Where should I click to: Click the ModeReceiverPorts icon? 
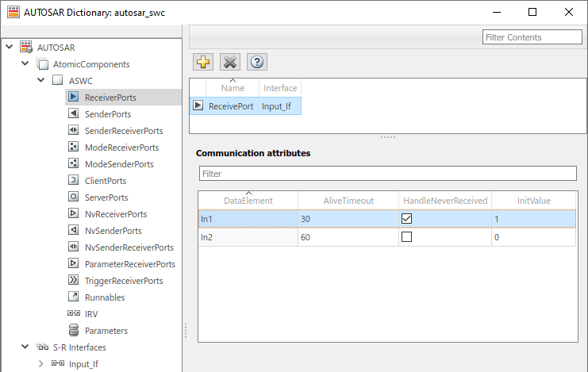coord(74,147)
